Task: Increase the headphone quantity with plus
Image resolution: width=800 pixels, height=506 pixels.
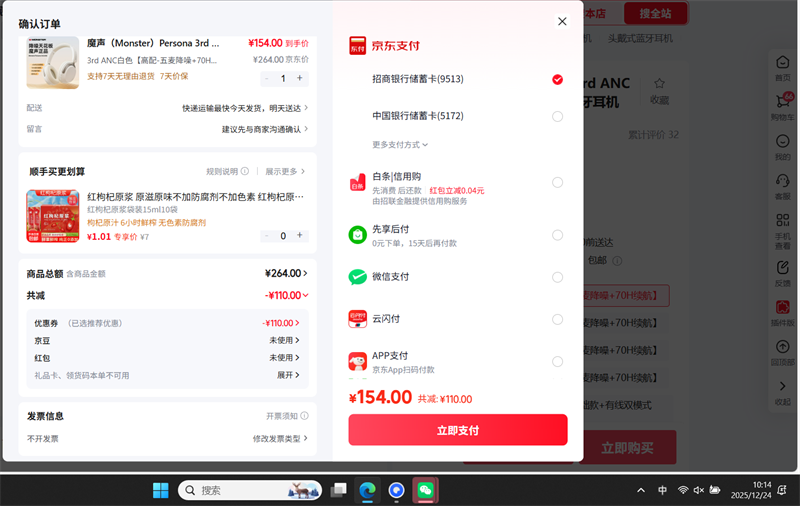Action: tap(299, 78)
